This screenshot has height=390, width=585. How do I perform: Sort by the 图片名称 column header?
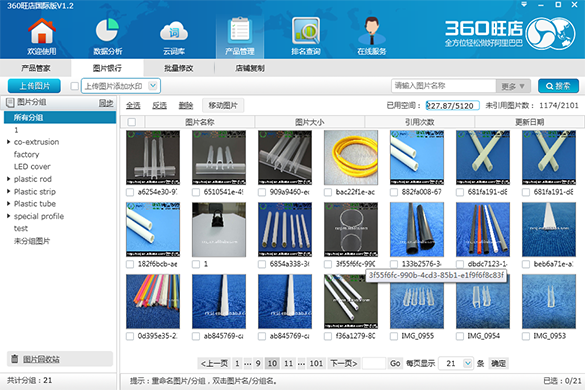pos(200,122)
